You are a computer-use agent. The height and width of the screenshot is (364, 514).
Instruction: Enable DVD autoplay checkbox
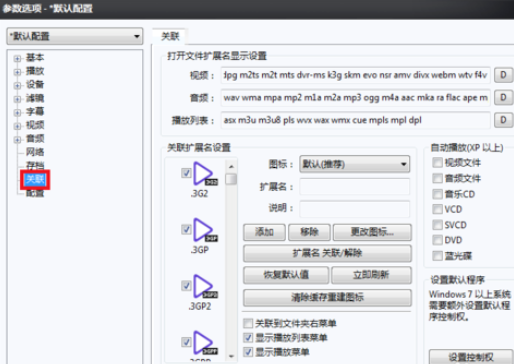coord(437,240)
